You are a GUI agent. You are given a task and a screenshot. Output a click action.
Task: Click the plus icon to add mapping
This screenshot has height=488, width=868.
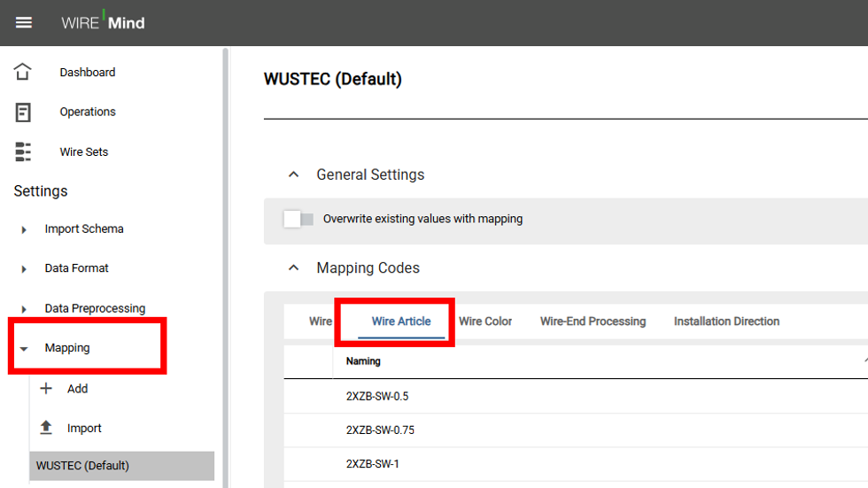pos(47,388)
